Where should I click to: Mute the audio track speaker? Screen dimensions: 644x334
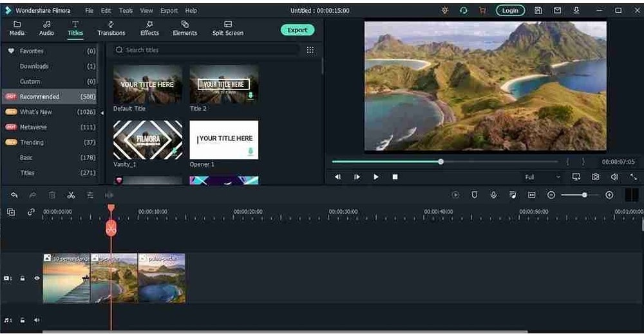tap(37, 320)
